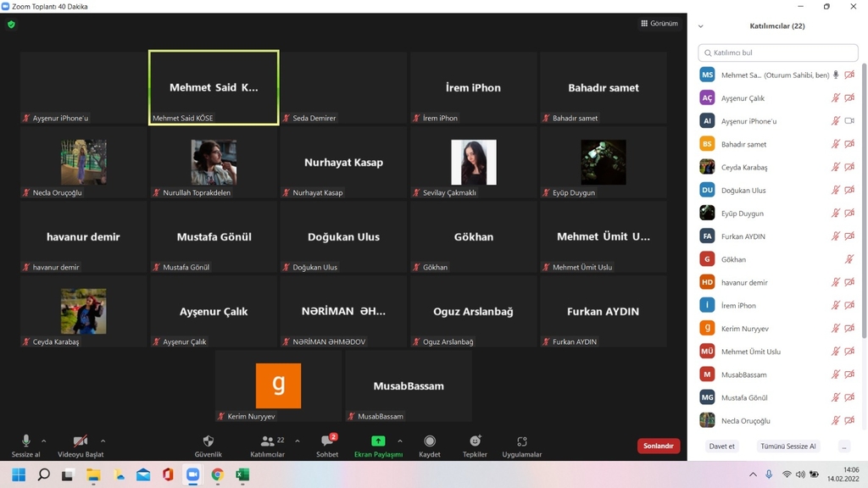The image size is (868, 488).
Task: Open Chrome from taskbar
Action: point(218,474)
